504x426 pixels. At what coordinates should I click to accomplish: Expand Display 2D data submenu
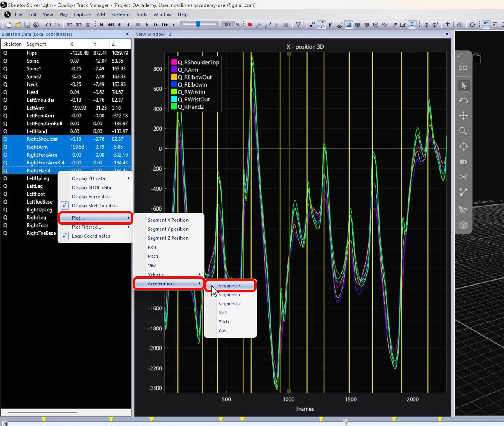(x=96, y=178)
